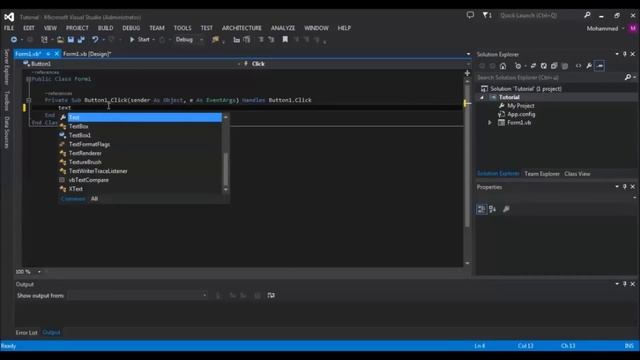Toggle word wrap in the Output window
The image size is (640, 360).
coord(271,296)
